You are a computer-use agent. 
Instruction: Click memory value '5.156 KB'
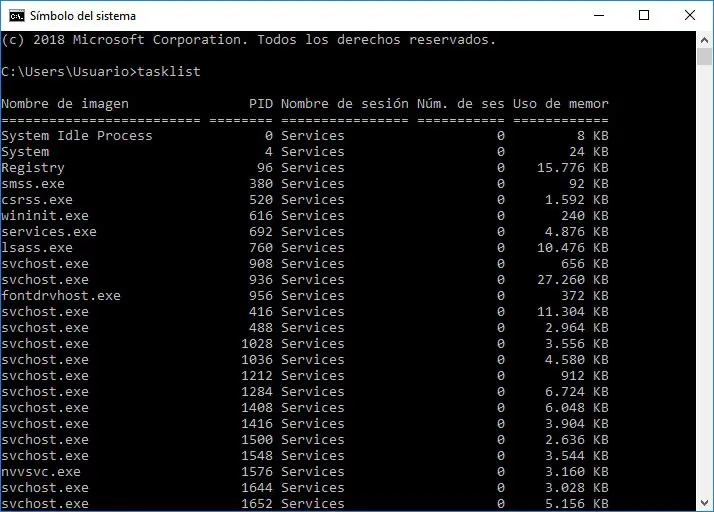[x=577, y=504]
